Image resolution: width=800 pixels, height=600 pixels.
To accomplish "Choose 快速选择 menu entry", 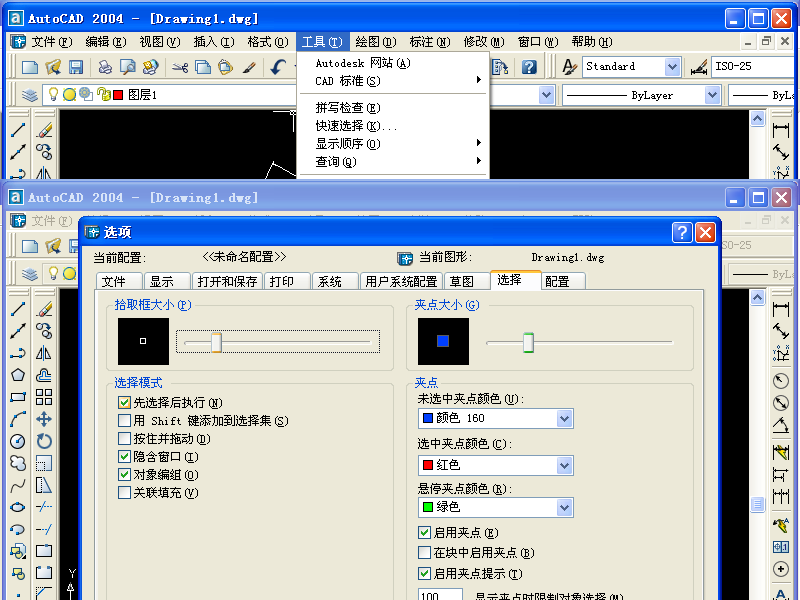I will (x=393, y=126).
